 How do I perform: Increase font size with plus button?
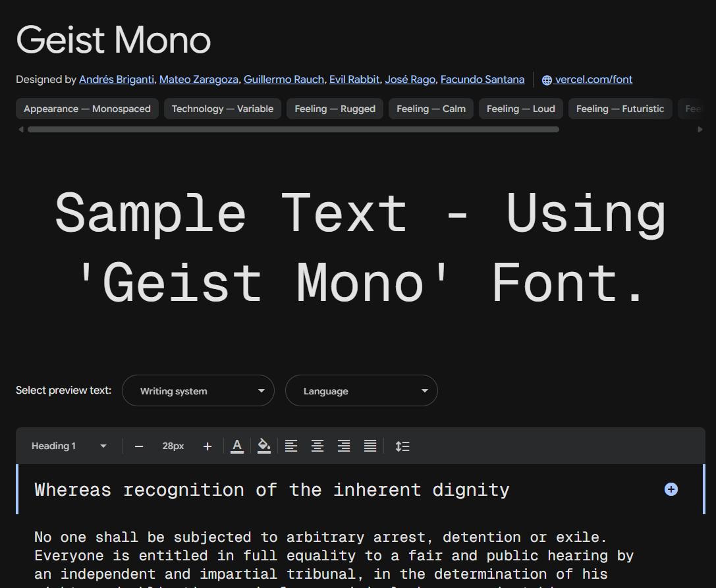[207, 446]
